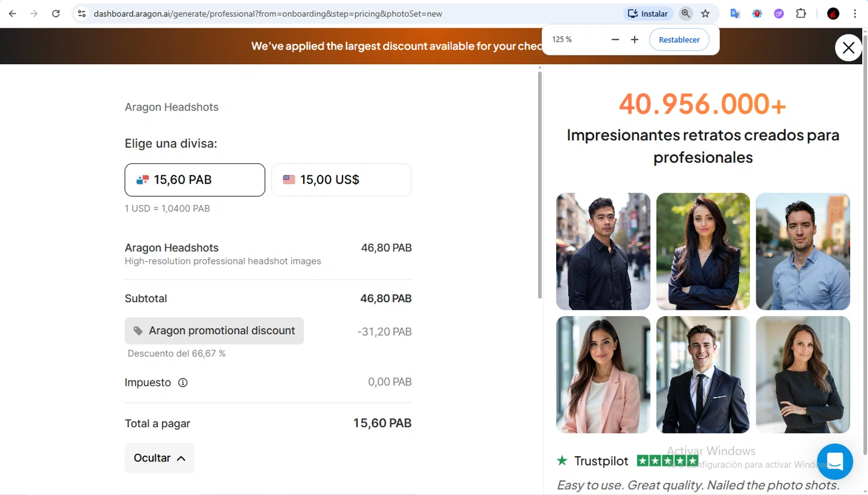The image size is (868, 495).
Task: Open the Extensions puzzle menu
Action: [x=801, y=13]
